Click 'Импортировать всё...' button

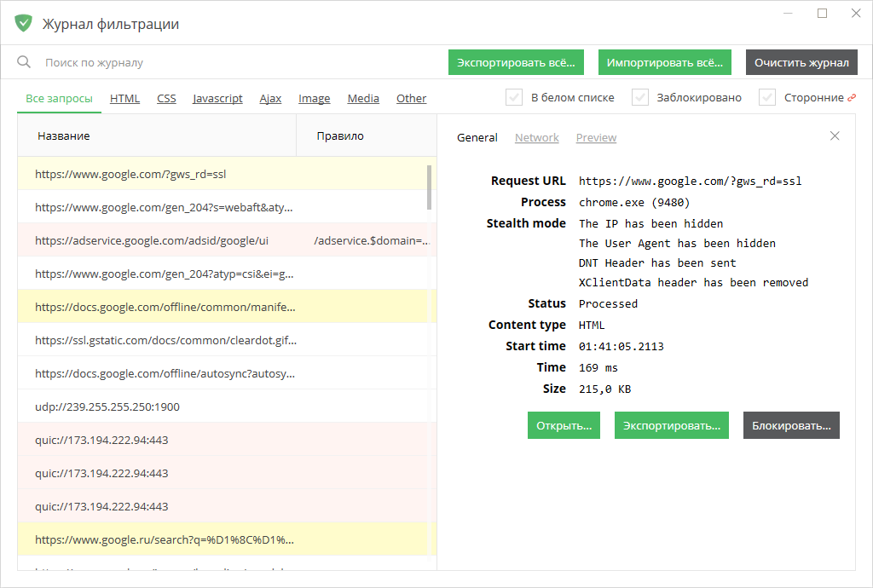tap(665, 62)
